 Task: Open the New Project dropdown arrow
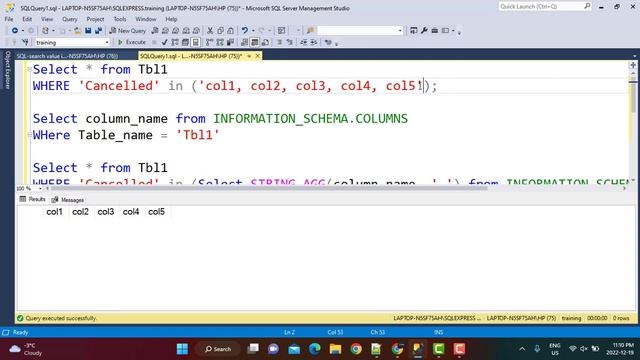pyautogui.click(x=53, y=31)
